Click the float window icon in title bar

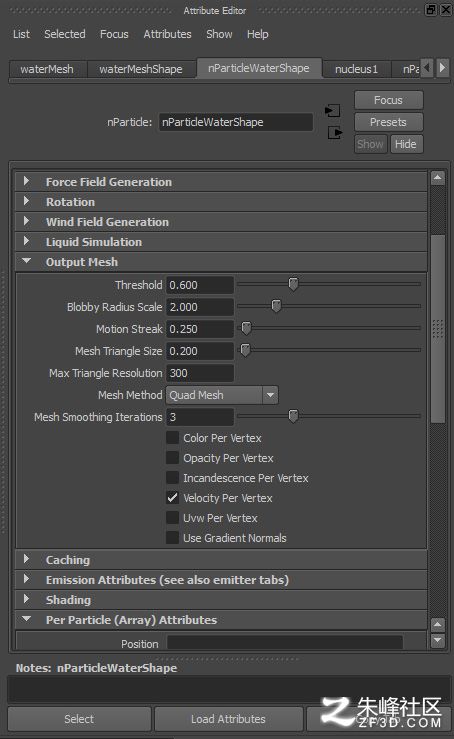431,10
